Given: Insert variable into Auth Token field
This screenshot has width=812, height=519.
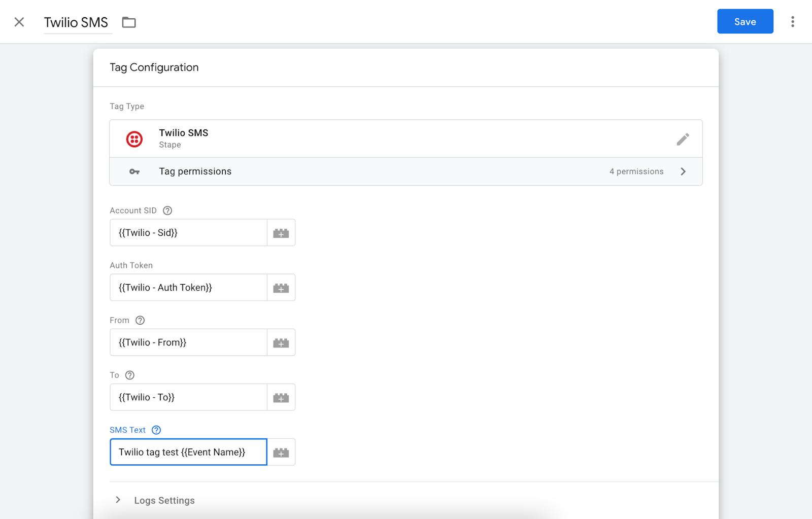Looking at the screenshot, I should pyautogui.click(x=281, y=288).
